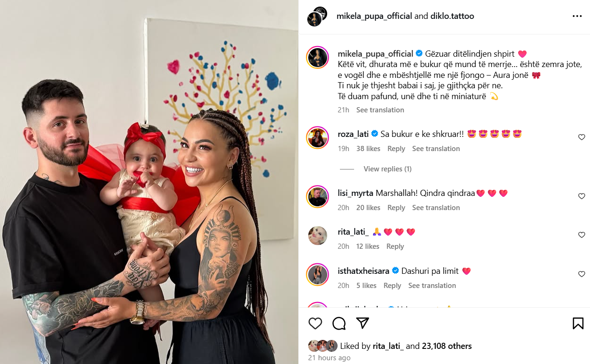View the 23,108 others who liked
This screenshot has height=364, width=590.
447,346
